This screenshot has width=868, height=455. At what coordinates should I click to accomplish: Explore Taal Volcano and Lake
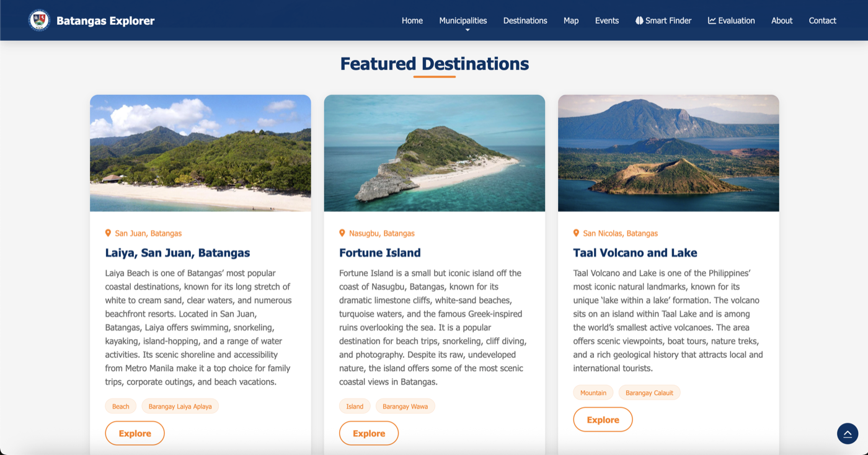pyautogui.click(x=603, y=419)
